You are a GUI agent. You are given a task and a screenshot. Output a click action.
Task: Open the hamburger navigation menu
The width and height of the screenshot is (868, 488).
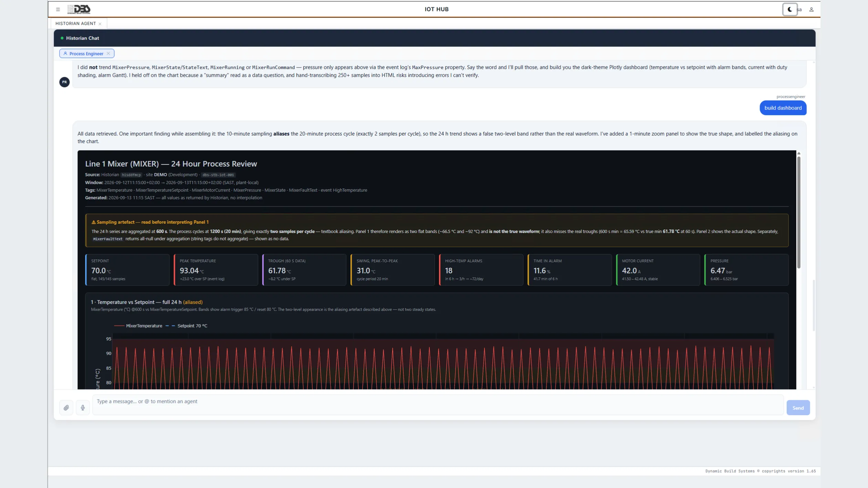58,9
